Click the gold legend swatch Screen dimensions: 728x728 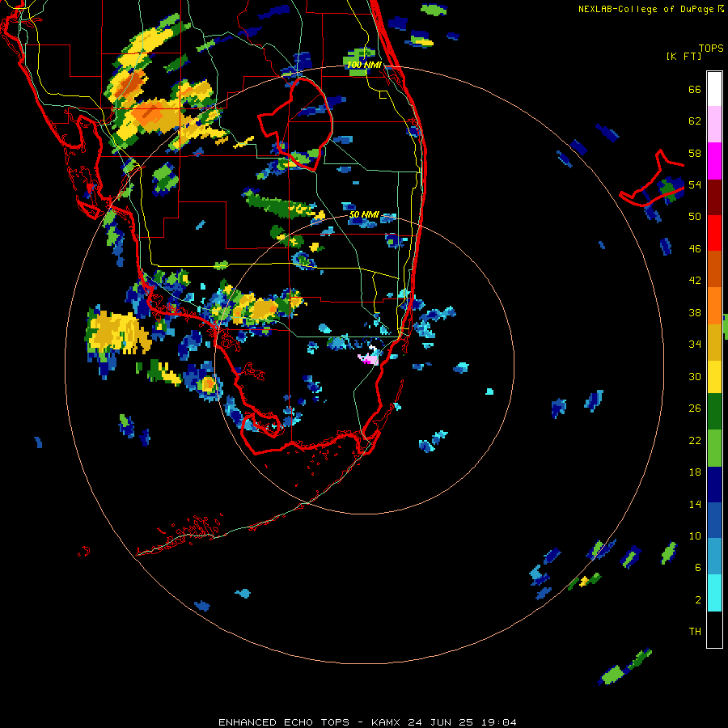coord(714,341)
